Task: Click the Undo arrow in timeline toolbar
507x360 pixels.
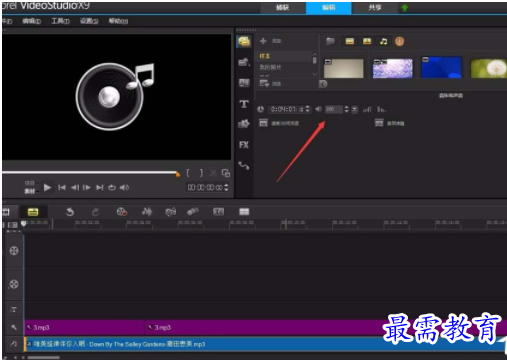Action: [x=70, y=212]
